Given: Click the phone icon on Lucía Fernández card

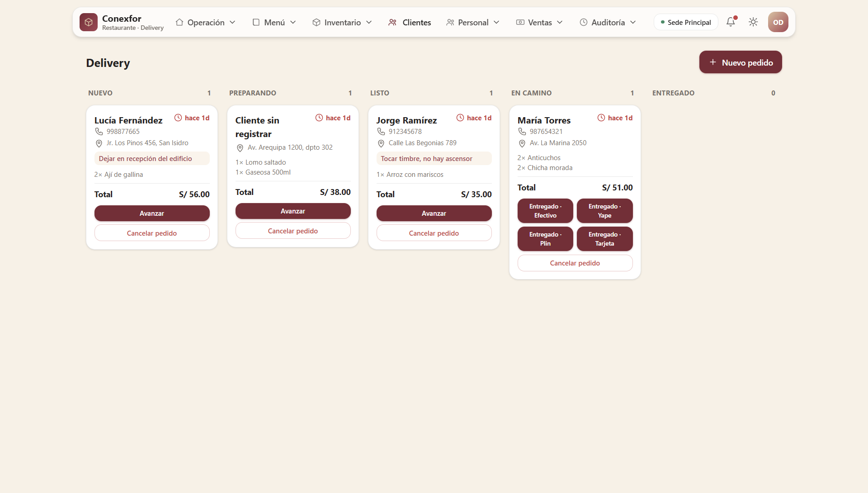Looking at the screenshot, I should [x=99, y=132].
